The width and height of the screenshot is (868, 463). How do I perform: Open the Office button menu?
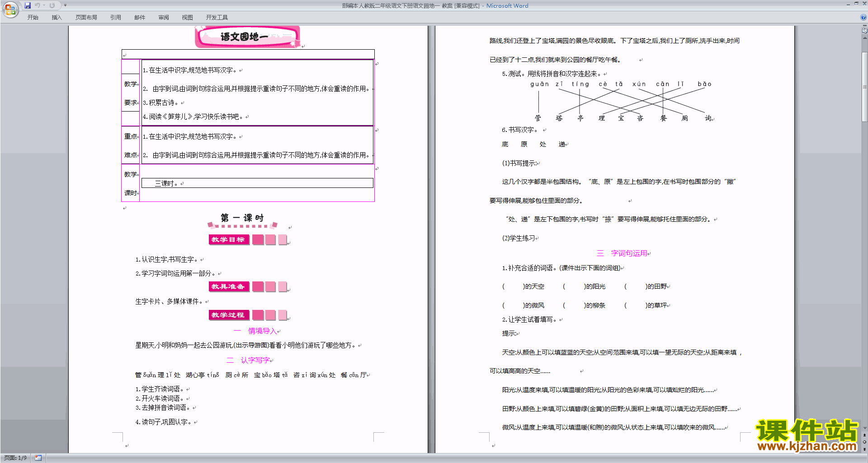[x=10, y=9]
